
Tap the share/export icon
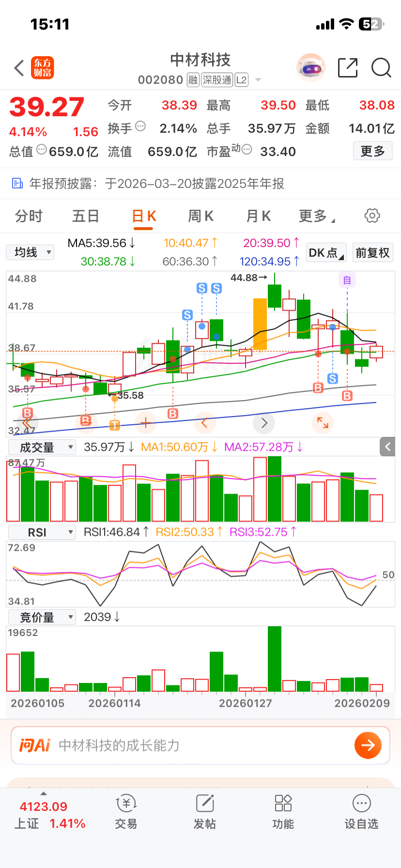point(348,68)
